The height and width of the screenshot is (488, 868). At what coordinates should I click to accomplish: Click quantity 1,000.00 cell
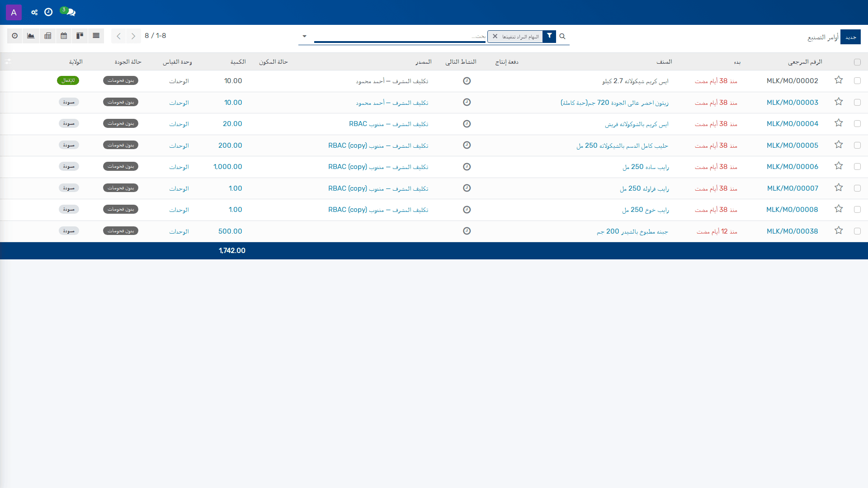[227, 167]
